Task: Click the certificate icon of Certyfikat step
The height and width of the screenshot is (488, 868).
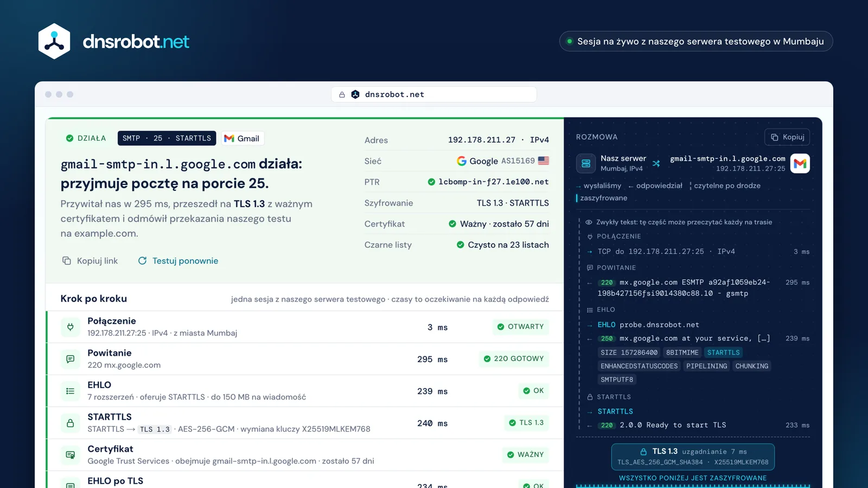Action: tap(70, 455)
